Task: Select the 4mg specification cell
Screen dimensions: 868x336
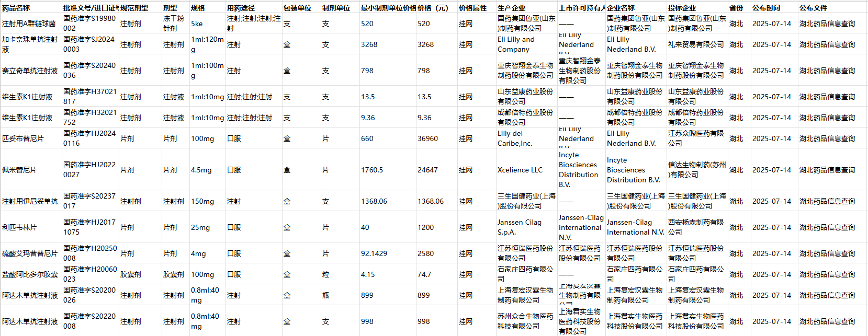Action: pyautogui.click(x=208, y=253)
